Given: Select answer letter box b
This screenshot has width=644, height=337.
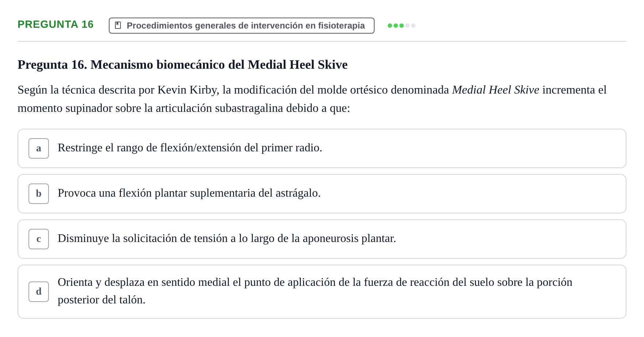Looking at the screenshot, I should pos(39,194).
